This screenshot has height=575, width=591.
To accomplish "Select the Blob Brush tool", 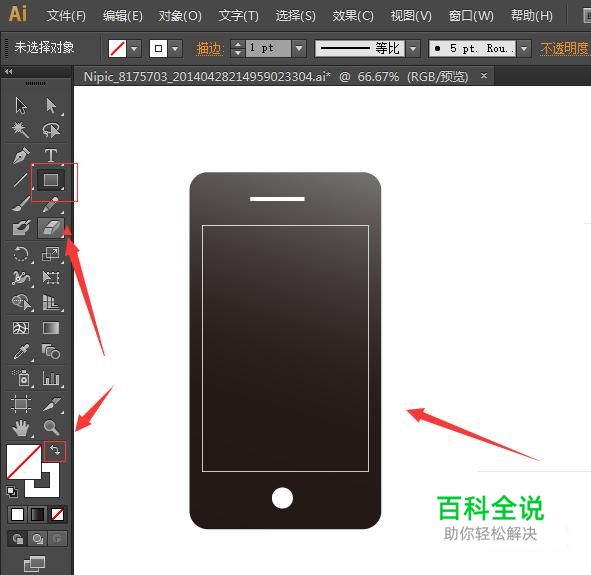I will (x=21, y=228).
